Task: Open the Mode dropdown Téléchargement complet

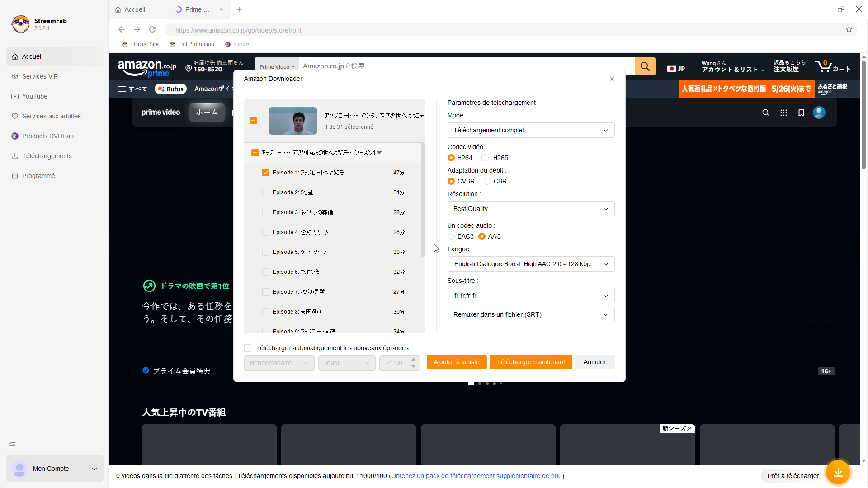Action: tap(531, 130)
